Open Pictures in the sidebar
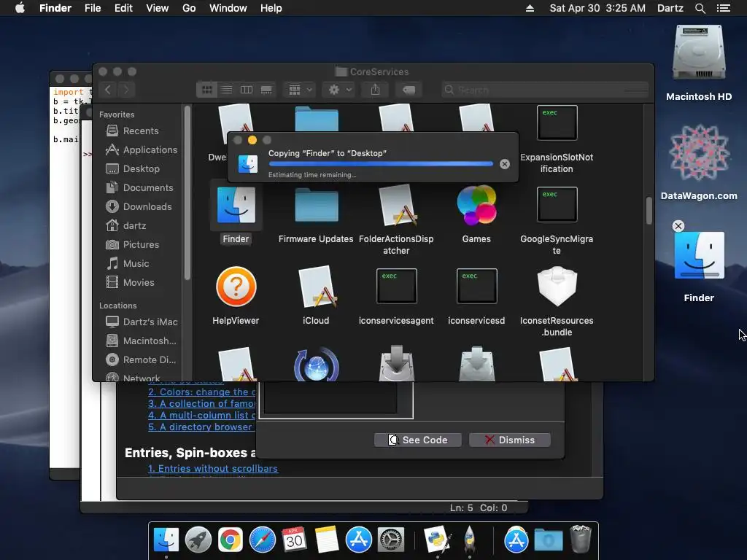The width and height of the screenshot is (747, 560). pyautogui.click(x=133, y=245)
